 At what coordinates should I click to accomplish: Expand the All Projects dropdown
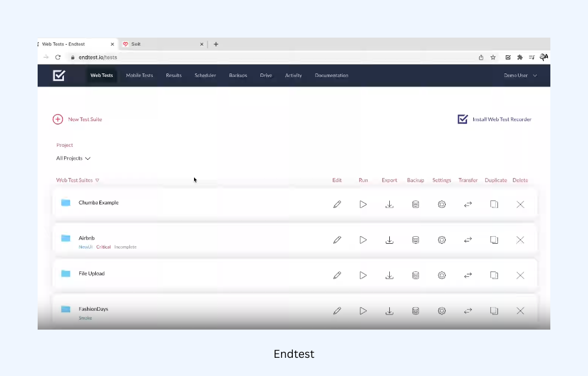pos(73,159)
